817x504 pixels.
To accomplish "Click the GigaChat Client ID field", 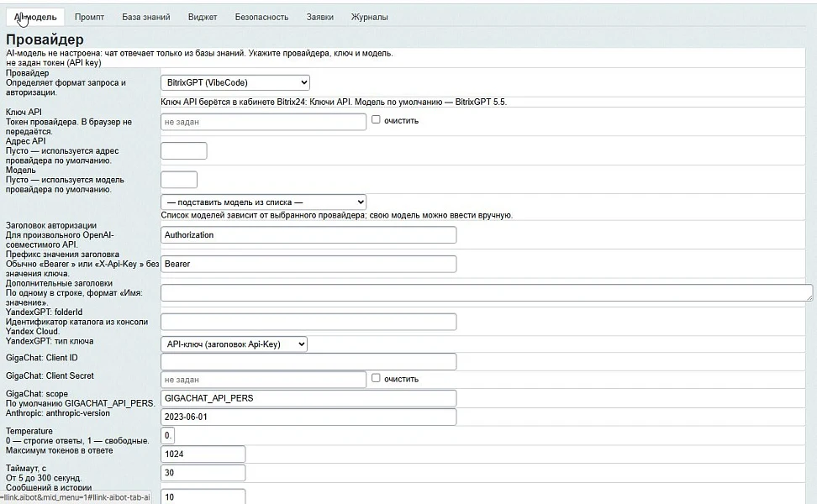I will tap(308, 361).
